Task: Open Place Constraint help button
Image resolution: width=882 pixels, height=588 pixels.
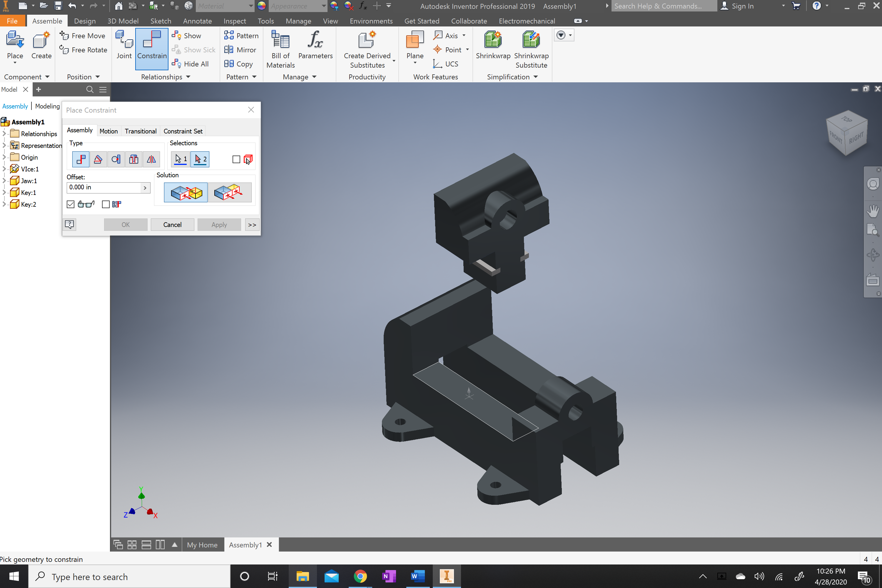Action: (69, 224)
